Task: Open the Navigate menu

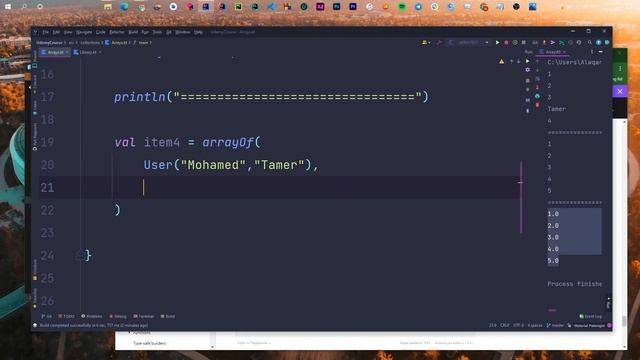Action: 84,32
